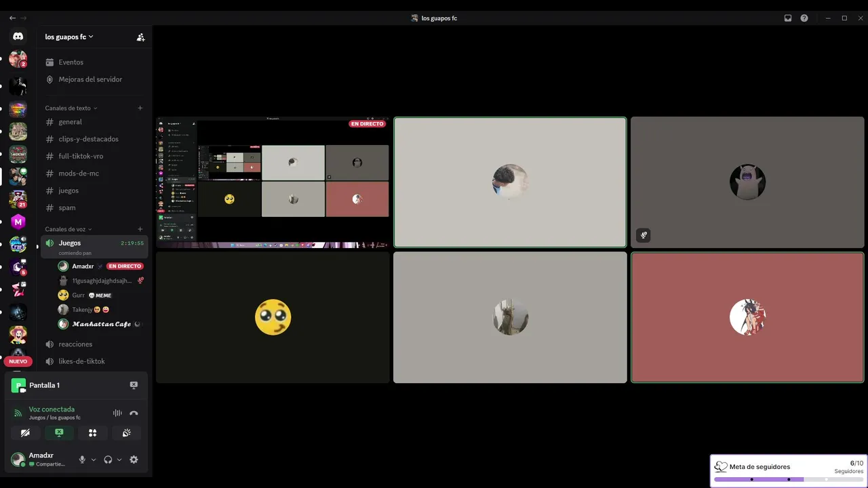This screenshot has width=868, height=488.
Task: Select Amadxr in the voice list
Action: tap(100, 266)
